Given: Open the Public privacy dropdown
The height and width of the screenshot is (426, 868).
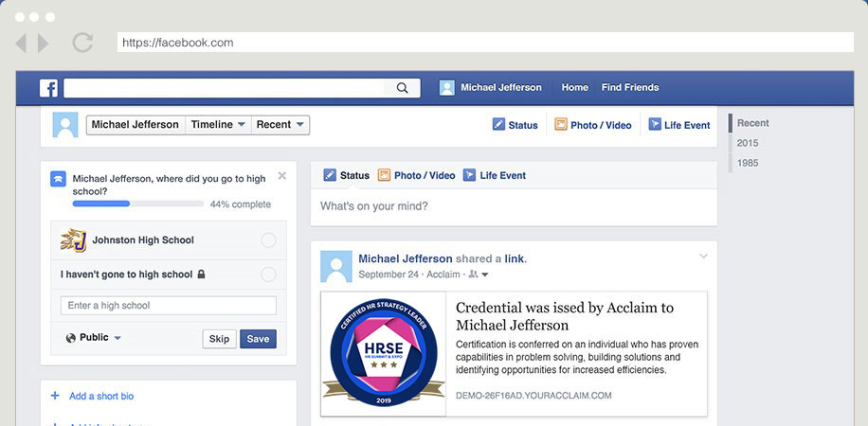Looking at the screenshot, I should (93, 338).
